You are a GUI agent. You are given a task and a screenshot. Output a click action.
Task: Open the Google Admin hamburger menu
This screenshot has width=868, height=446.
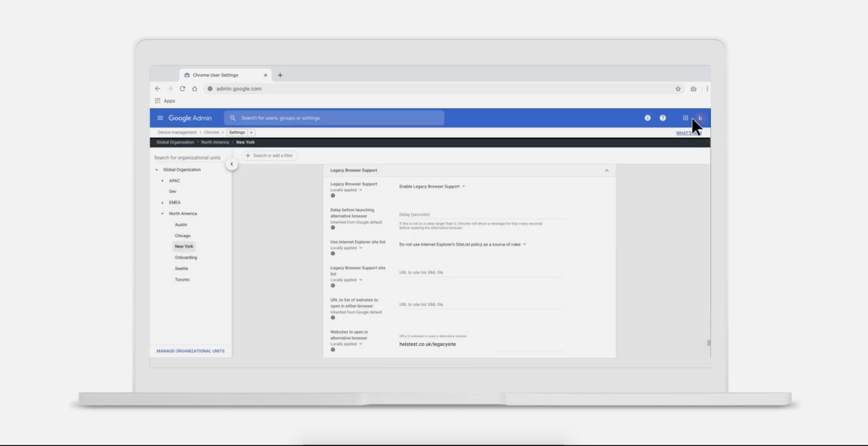(x=160, y=118)
